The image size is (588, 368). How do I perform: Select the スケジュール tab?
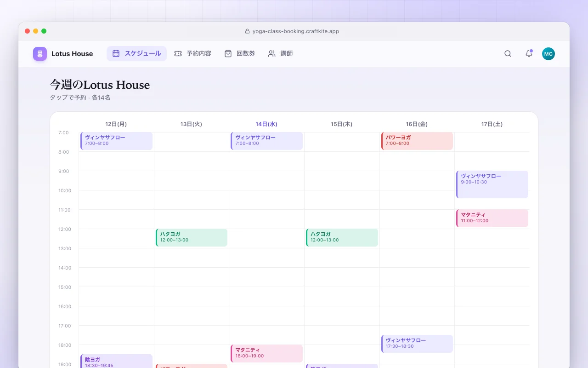136,54
